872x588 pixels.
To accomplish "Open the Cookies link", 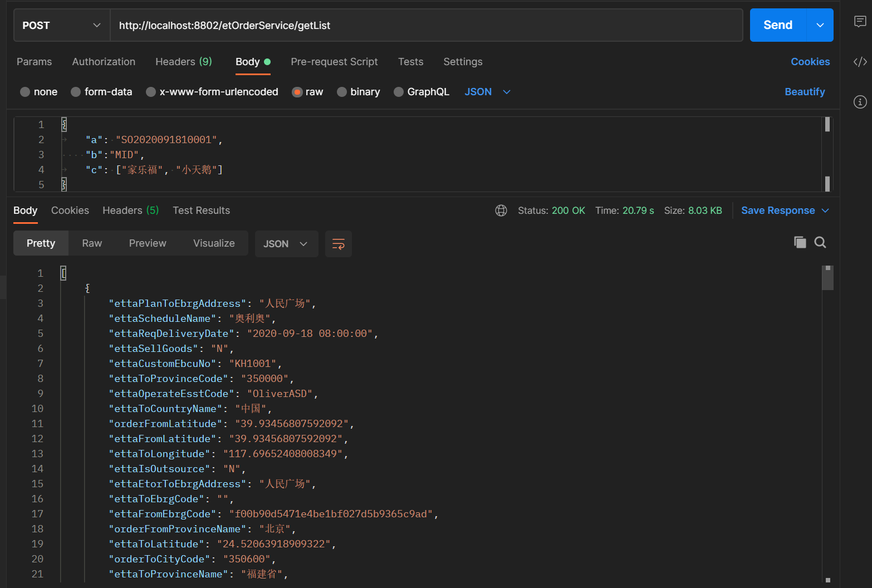I will [x=810, y=62].
